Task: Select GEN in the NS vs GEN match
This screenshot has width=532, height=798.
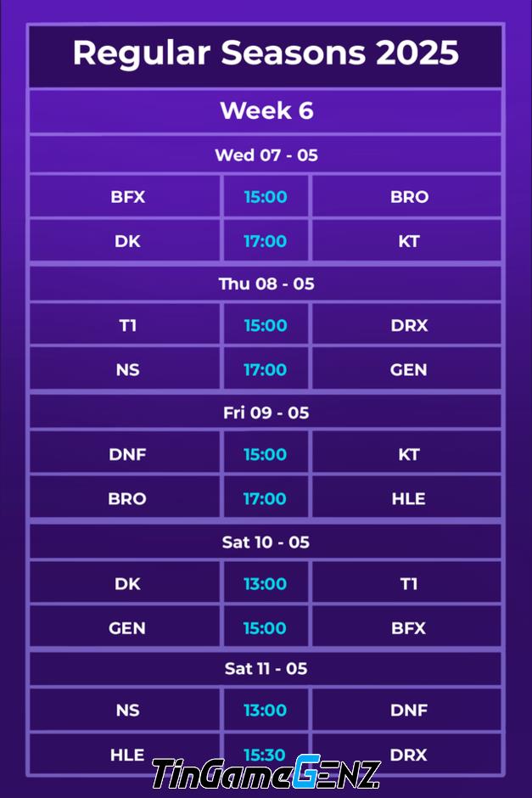Action: pyautogui.click(x=408, y=369)
